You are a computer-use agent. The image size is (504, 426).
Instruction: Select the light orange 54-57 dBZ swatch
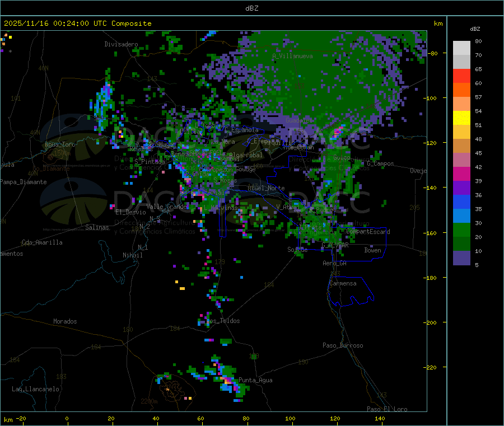coord(461,104)
